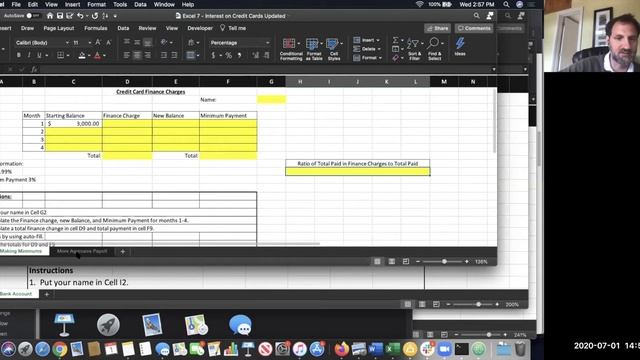The image size is (640, 360).
Task: Increase font size with the large A
Action: coord(98,42)
